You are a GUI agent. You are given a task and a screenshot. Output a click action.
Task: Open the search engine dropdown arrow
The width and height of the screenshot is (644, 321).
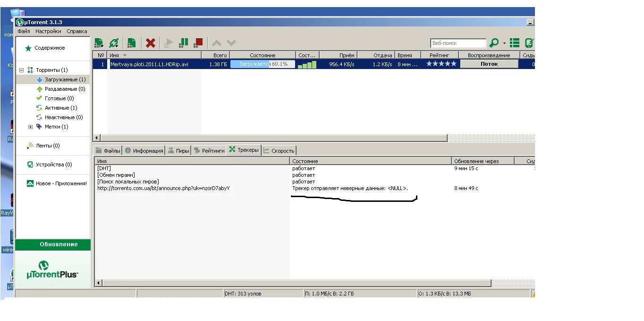pos(504,43)
